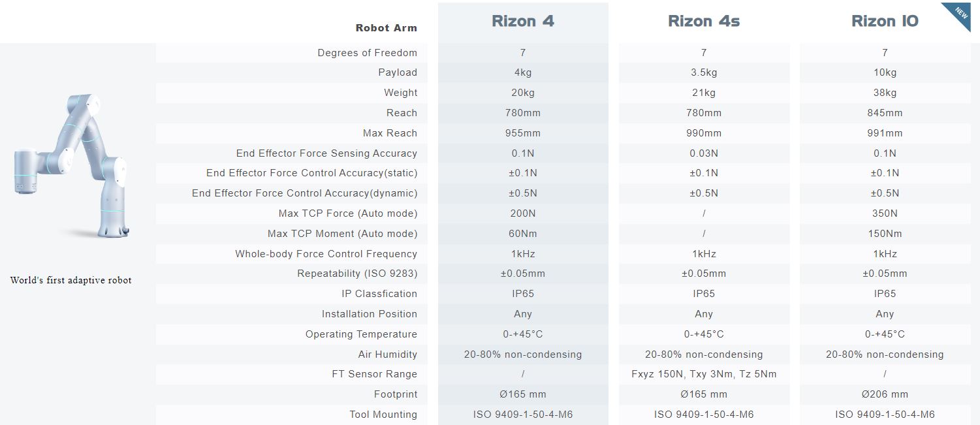Image resolution: width=980 pixels, height=425 pixels.
Task: Select the Rizon 4 column header
Action: 523,22
